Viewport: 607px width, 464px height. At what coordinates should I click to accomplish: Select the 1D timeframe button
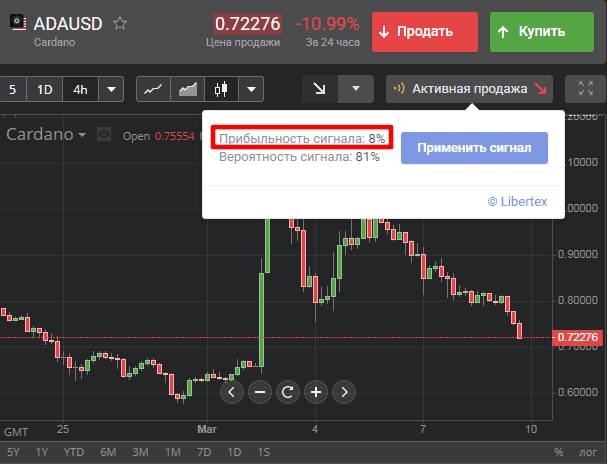[45, 89]
